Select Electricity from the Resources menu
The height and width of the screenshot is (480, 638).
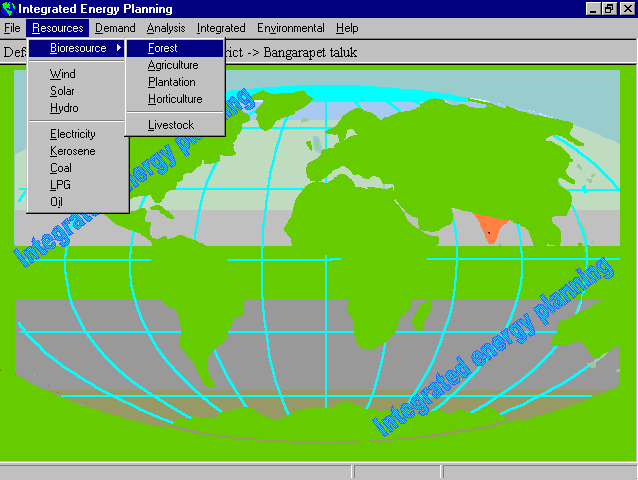pos(73,134)
